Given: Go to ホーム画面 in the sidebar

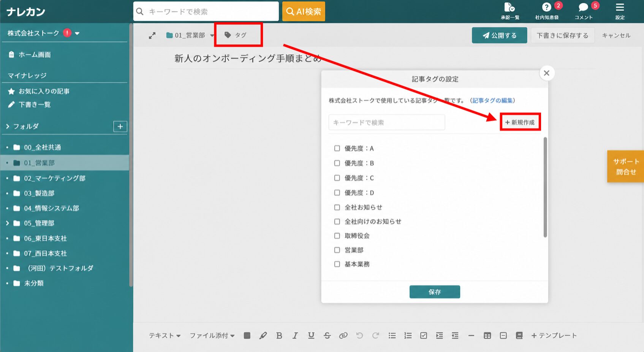Looking at the screenshot, I should point(30,55).
